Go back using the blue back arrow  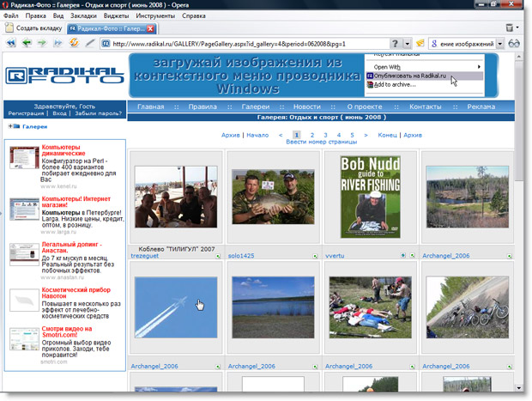(28, 43)
